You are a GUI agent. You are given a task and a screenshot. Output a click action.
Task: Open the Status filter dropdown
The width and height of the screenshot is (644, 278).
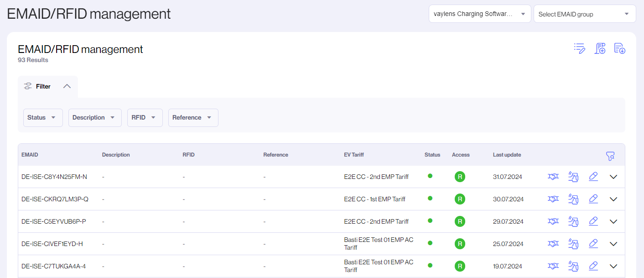click(42, 118)
